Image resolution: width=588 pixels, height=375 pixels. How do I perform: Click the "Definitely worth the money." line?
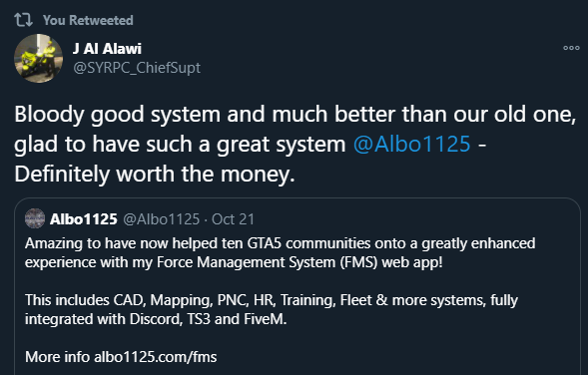(155, 175)
